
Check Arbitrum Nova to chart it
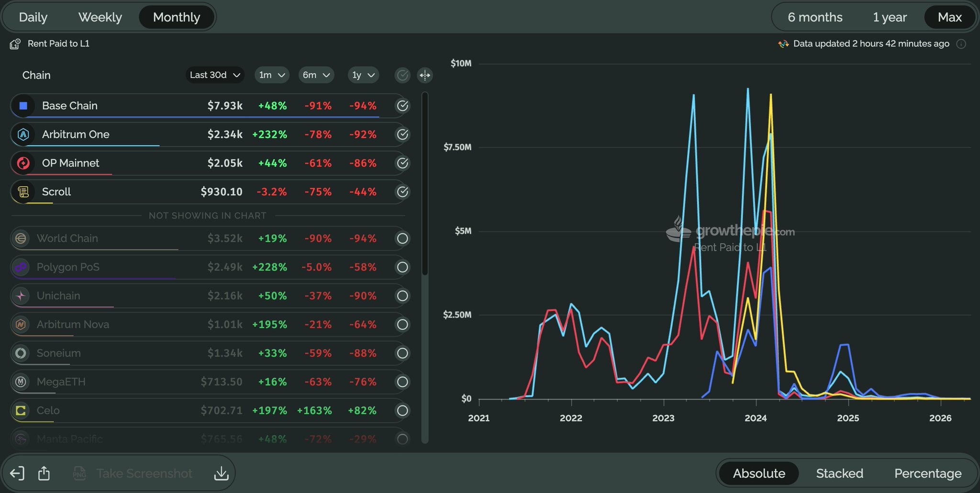[x=403, y=324]
